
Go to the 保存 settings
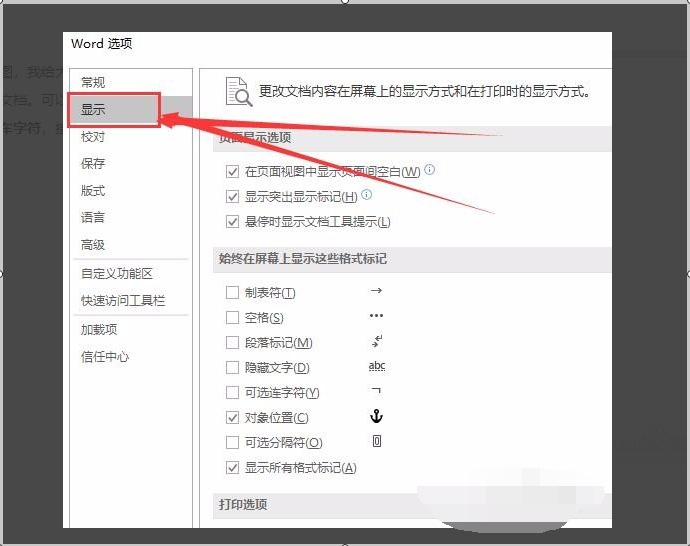click(x=93, y=164)
